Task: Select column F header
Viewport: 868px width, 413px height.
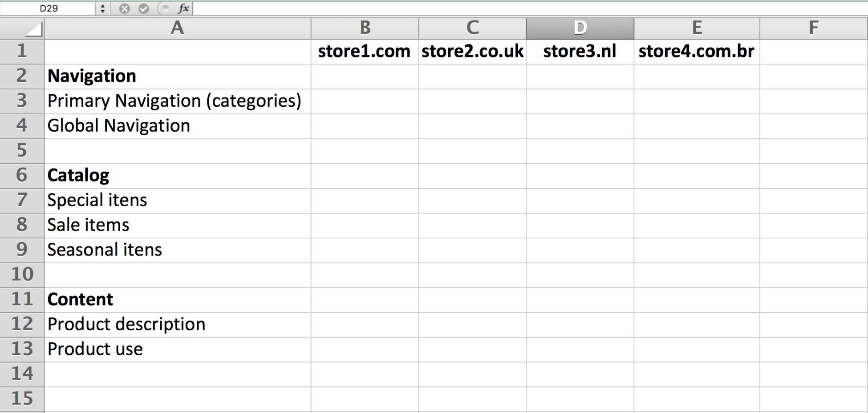Action: click(813, 28)
